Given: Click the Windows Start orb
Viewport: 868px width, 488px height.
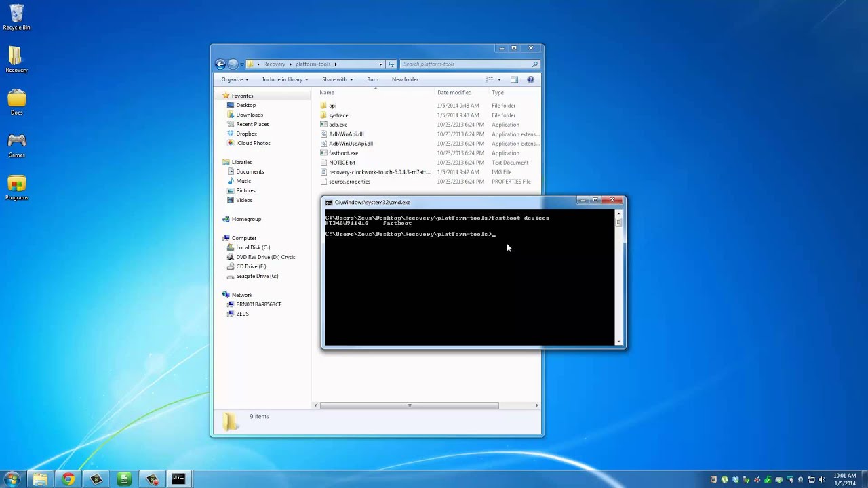Looking at the screenshot, I should (12, 479).
